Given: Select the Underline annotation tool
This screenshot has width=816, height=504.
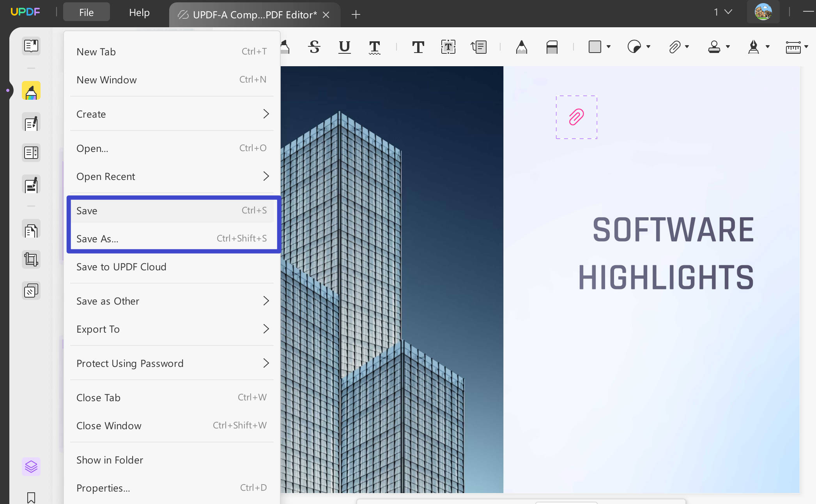Looking at the screenshot, I should [344, 47].
